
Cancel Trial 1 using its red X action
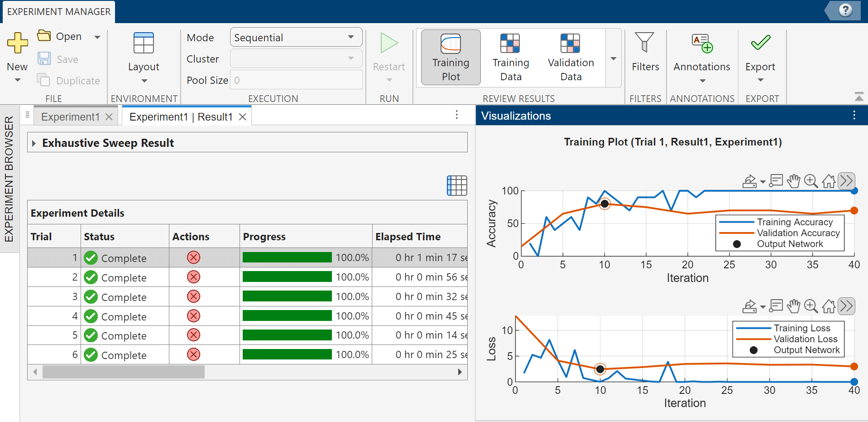tap(193, 257)
